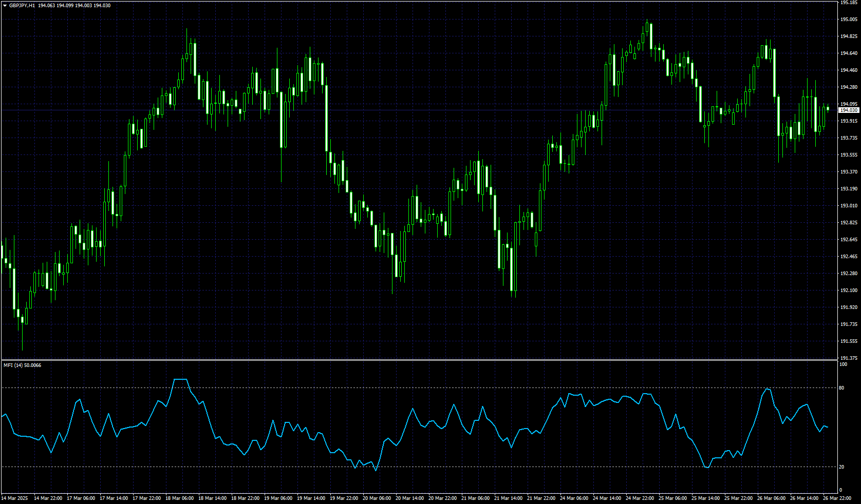Click the 194.460 price axis label

click(x=849, y=70)
